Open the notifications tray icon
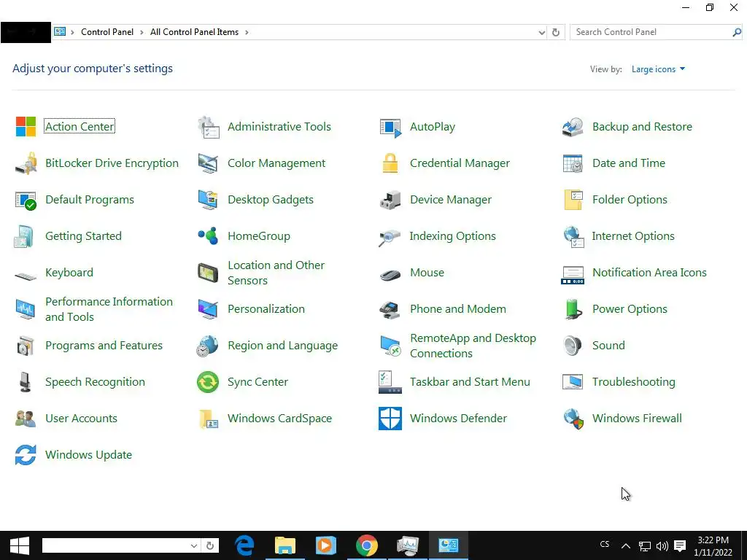 coord(681,546)
